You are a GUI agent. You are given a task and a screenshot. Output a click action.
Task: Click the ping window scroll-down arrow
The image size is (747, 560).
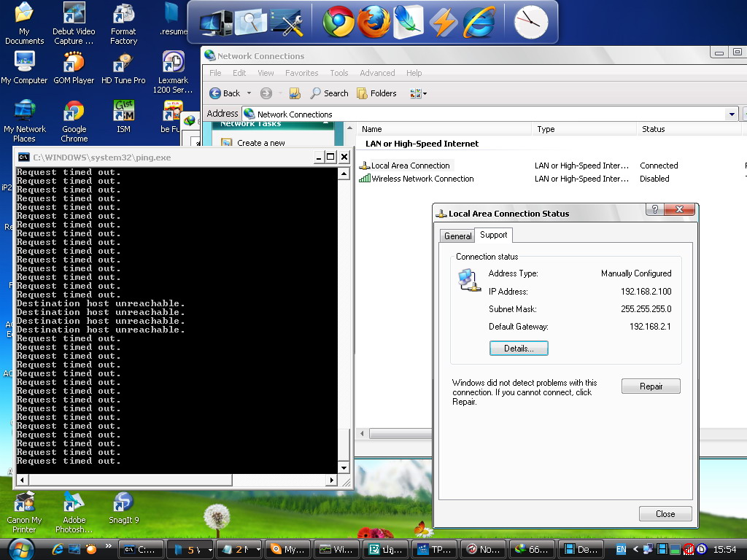pos(344,467)
